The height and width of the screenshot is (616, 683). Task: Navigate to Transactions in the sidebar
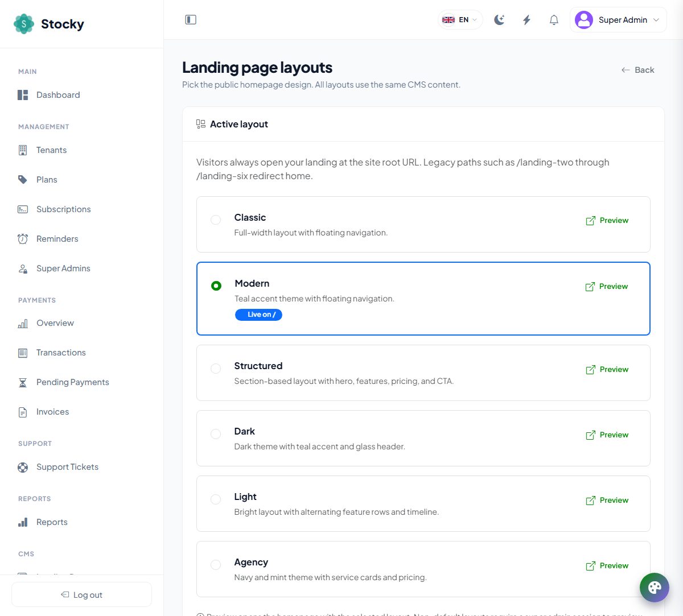pos(82,353)
